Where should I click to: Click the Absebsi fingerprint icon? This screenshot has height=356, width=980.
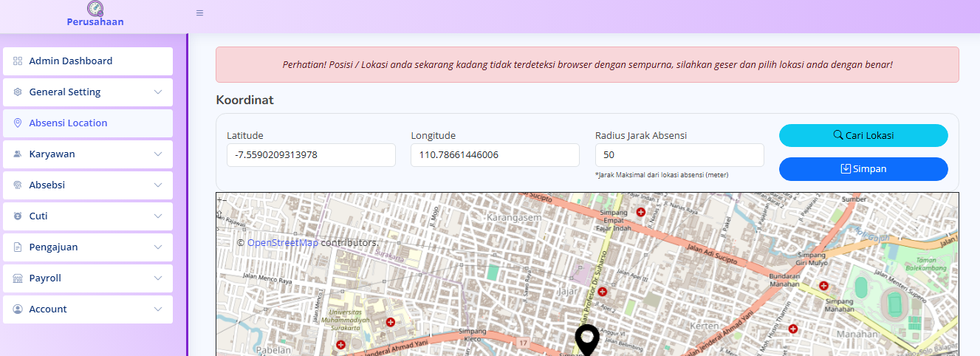click(x=18, y=185)
